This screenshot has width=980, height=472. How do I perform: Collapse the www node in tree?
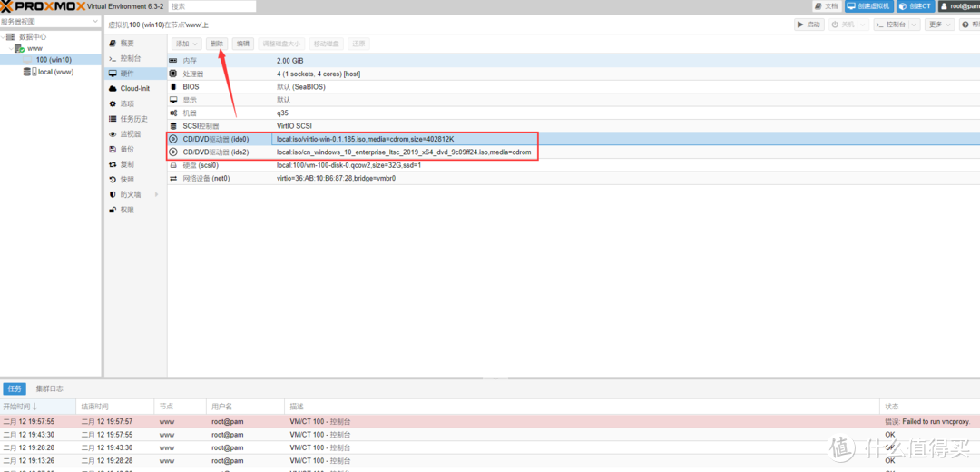point(12,48)
